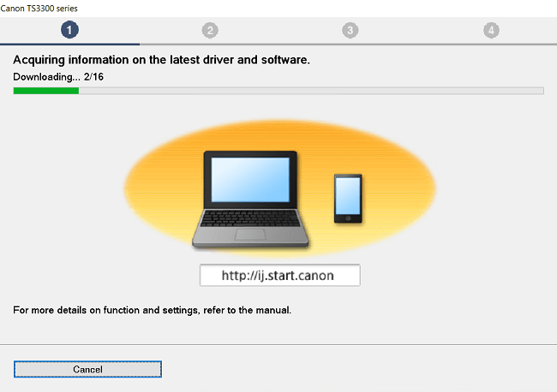557x392 pixels.
Task: Select step 2 circle indicator
Action: pyautogui.click(x=210, y=31)
